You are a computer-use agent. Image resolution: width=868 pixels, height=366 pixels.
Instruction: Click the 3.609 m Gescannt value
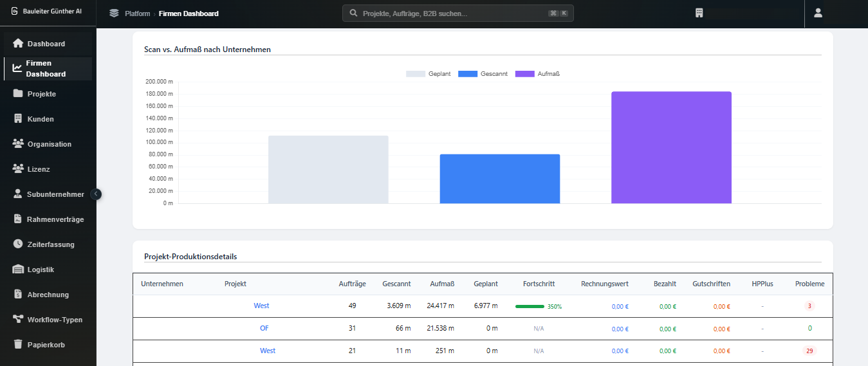click(x=399, y=306)
